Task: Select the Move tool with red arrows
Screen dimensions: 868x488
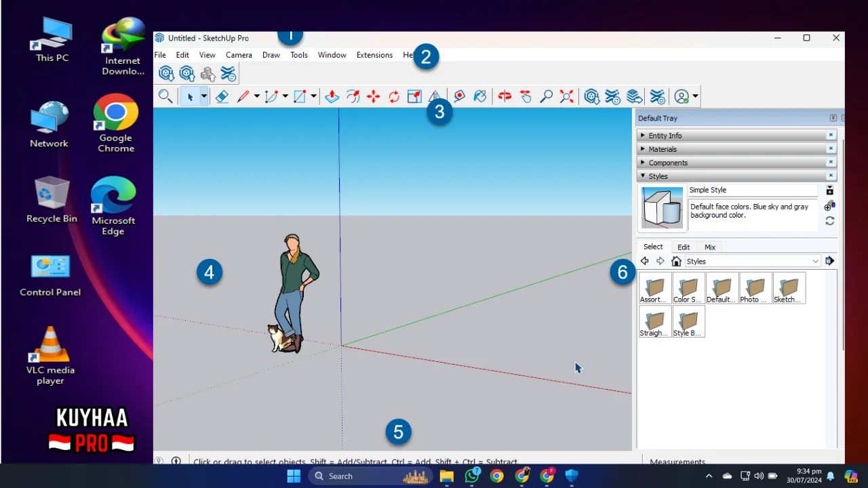Action: pos(373,97)
